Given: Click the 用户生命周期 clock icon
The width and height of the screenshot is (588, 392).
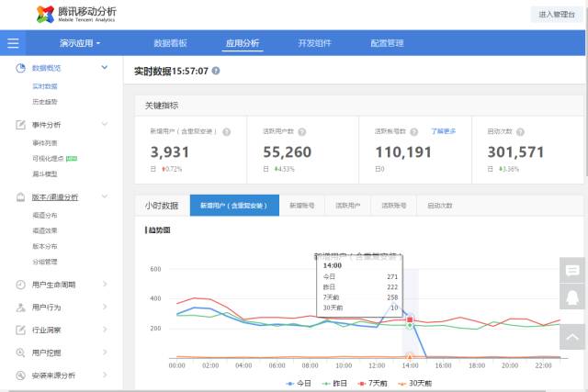Looking at the screenshot, I should (20, 285).
